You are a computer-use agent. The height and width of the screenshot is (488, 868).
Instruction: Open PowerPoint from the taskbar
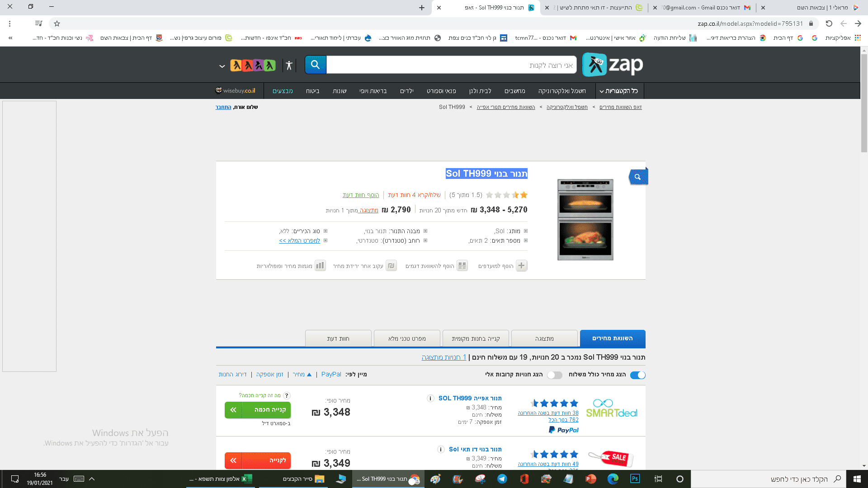(x=591, y=479)
